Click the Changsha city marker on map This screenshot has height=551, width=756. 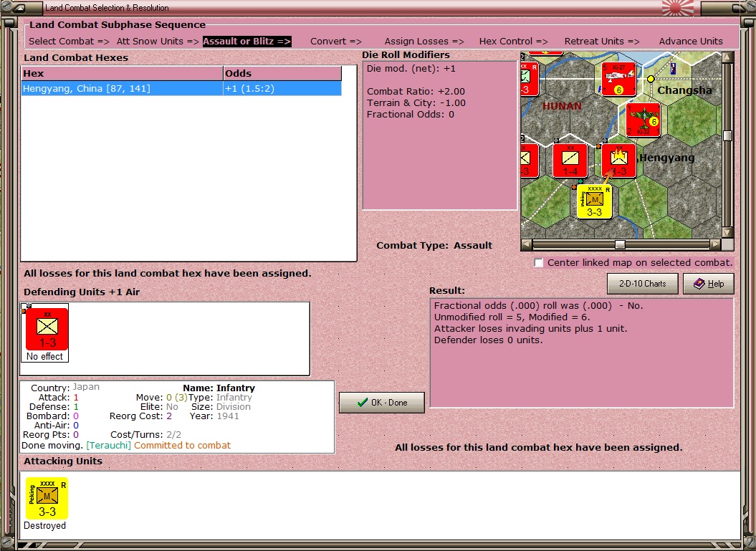coord(651,79)
